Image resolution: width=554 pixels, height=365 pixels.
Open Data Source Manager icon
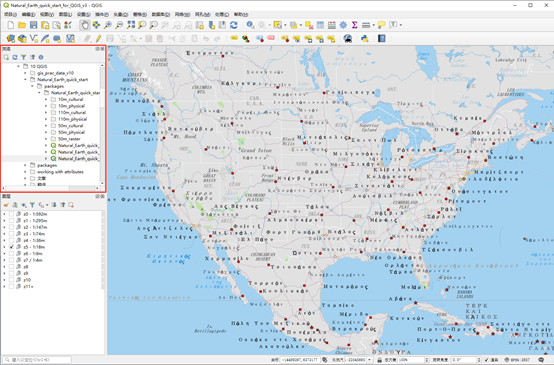click(11, 39)
